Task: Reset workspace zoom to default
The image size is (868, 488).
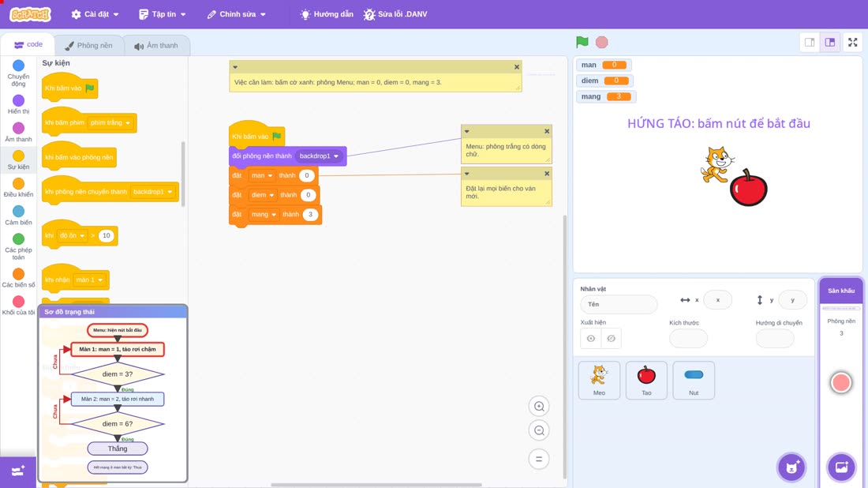Action: [539, 459]
